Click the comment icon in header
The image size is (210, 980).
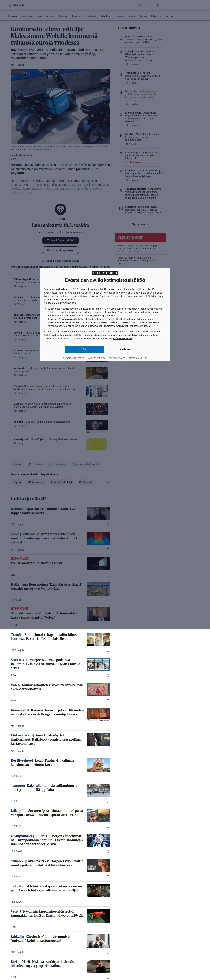158,5
